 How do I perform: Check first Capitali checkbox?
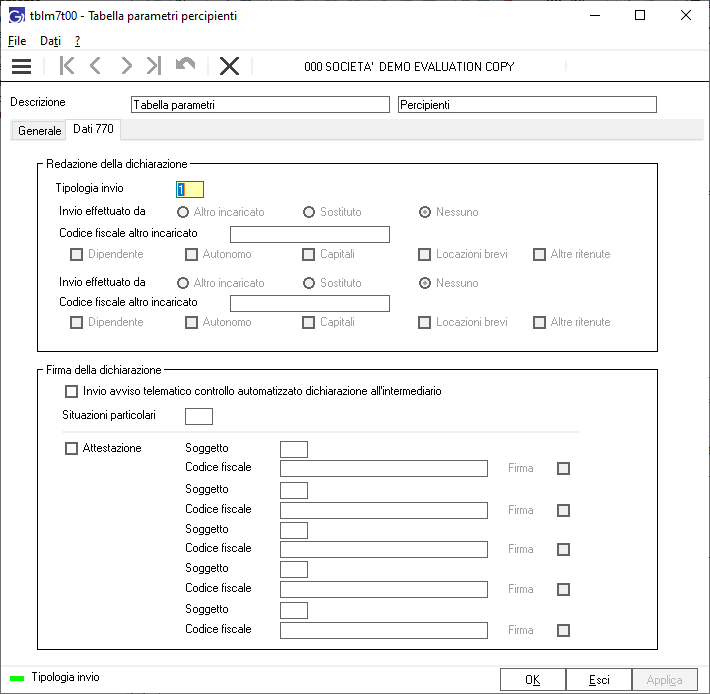tap(308, 254)
